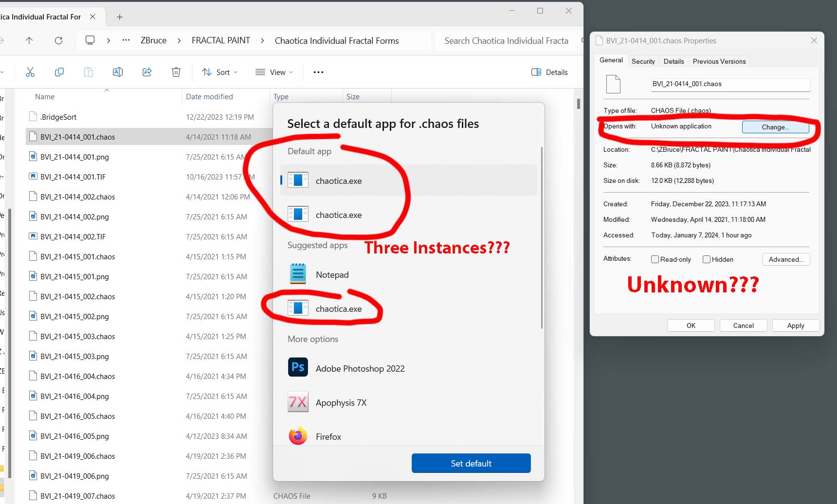Viewport: 837px width, 504px height.
Task: Switch to the Previous Versions tab
Action: pos(719,61)
